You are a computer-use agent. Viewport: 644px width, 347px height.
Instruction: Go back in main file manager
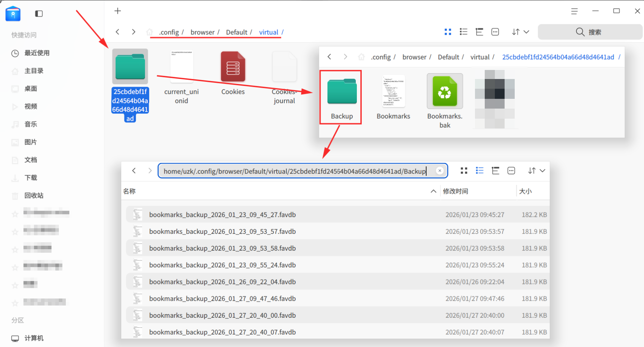[x=118, y=32]
